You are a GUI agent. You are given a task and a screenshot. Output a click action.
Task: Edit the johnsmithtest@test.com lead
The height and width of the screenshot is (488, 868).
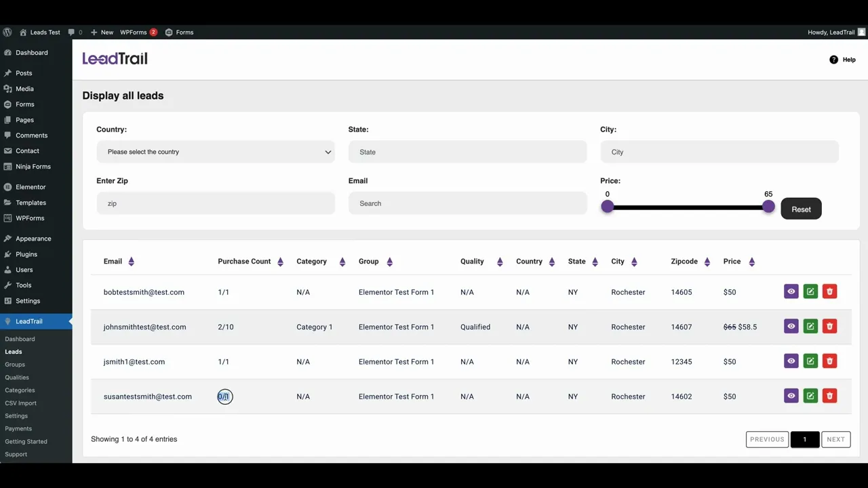pos(810,326)
